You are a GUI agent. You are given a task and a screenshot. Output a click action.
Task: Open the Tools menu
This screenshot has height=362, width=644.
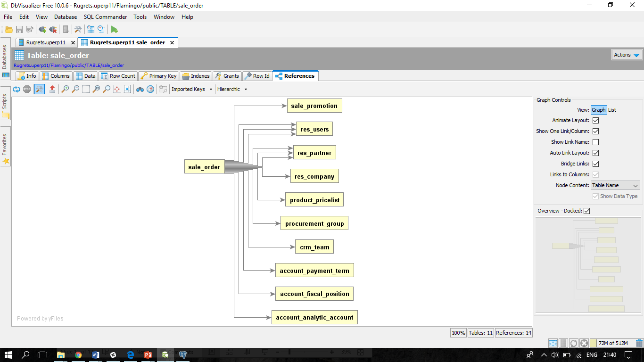[x=140, y=17]
